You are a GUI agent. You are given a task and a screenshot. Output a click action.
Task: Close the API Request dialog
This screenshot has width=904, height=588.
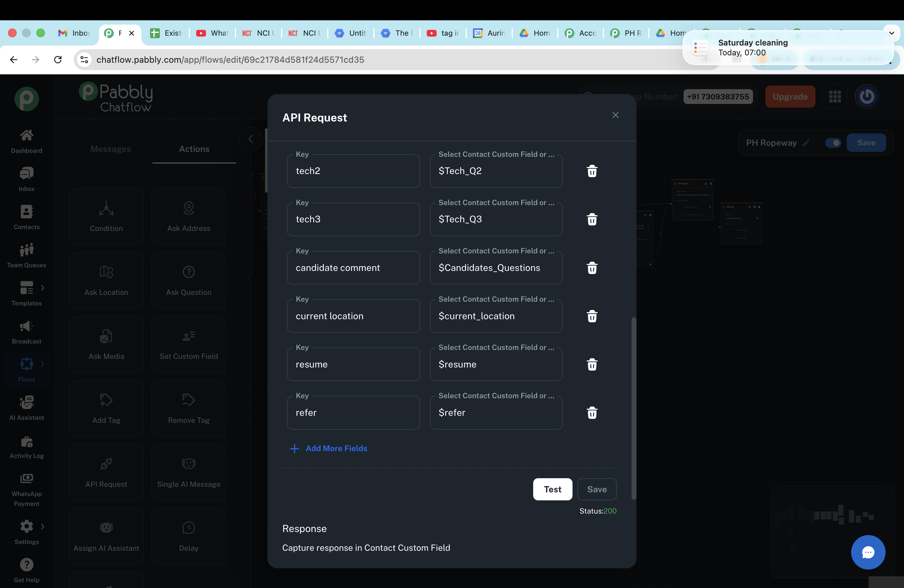click(615, 115)
